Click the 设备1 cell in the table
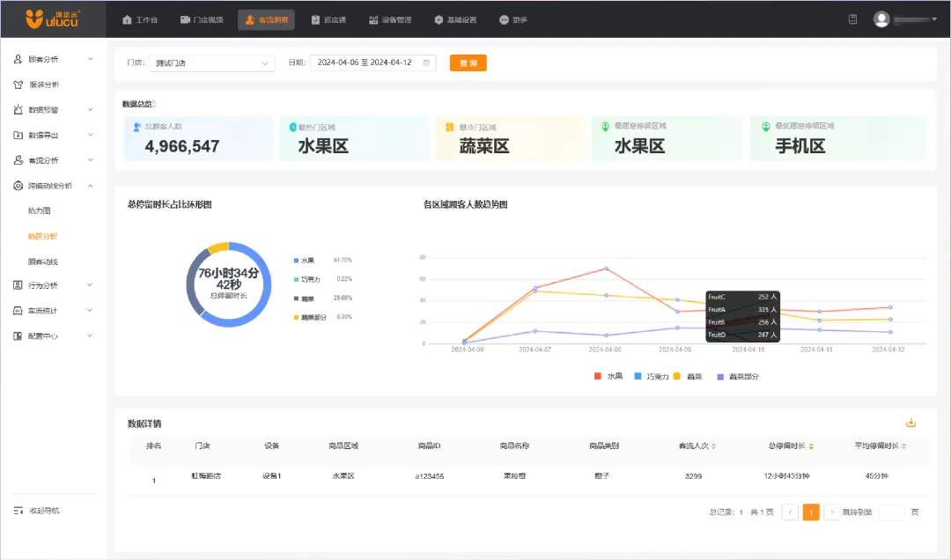 coord(272,476)
